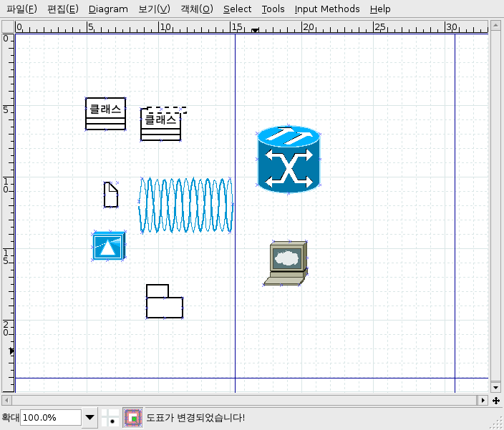Image resolution: width=504 pixels, height=430 pixels.
Task: Toggle grid snapping button in status bar
Action: click(x=110, y=418)
